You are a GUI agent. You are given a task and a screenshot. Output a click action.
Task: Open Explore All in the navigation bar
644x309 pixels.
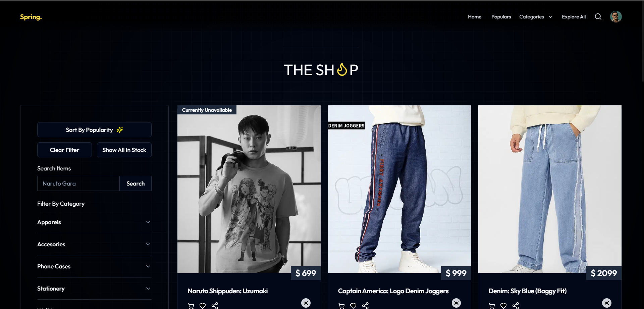click(574, 17)
